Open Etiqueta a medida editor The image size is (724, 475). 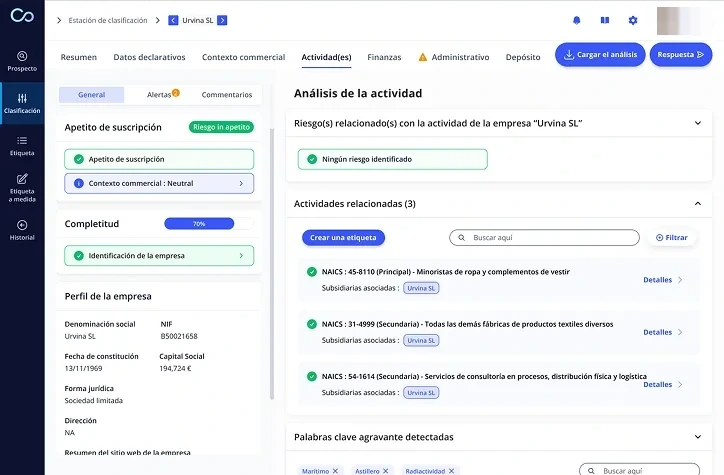pyautogui.click(x=22, y=187)
